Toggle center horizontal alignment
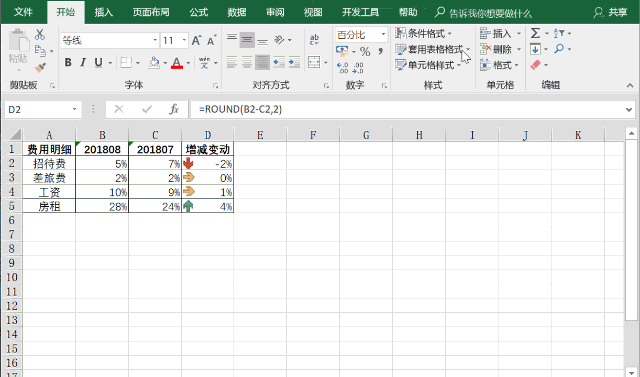 247,62
